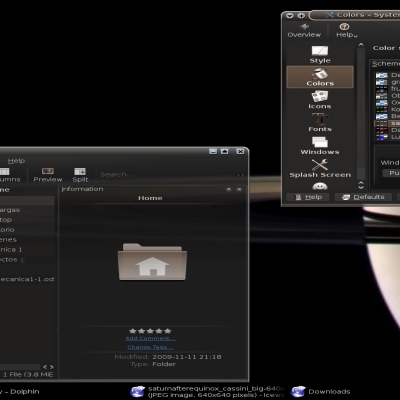
Task: Click the '2009-11-11 21:18' modified date text
Action: coord(187,357)
